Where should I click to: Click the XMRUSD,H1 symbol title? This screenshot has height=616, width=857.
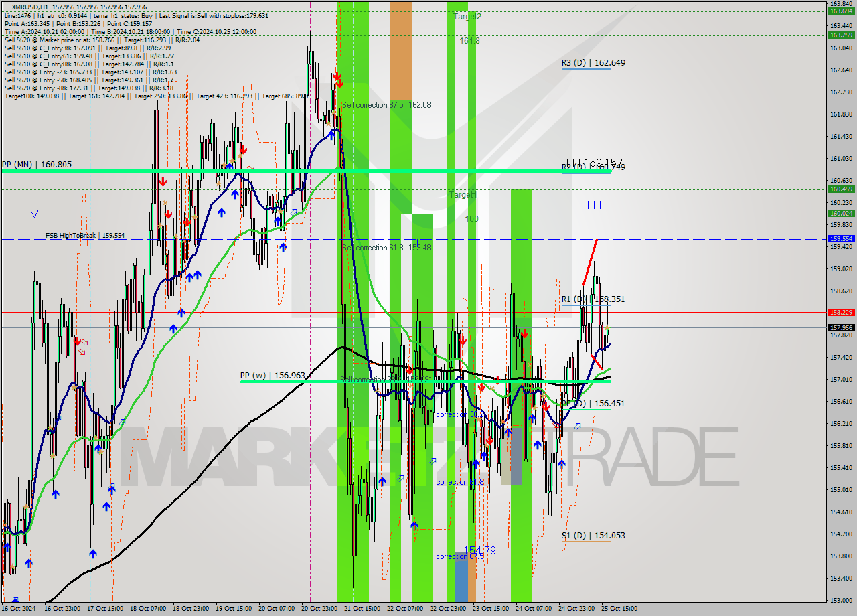click(31, 7)
